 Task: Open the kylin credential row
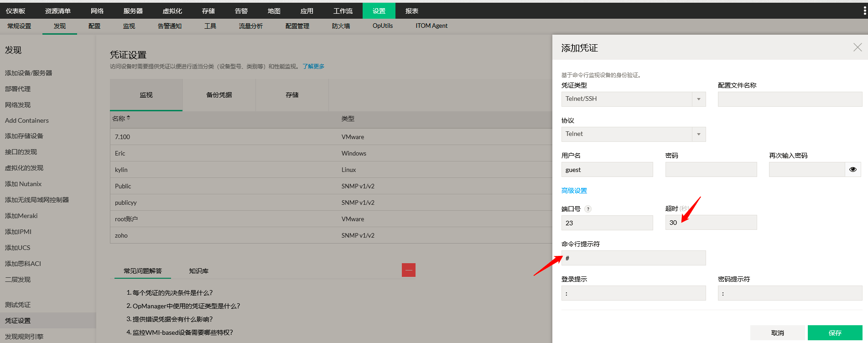click(x=331, y=170)
